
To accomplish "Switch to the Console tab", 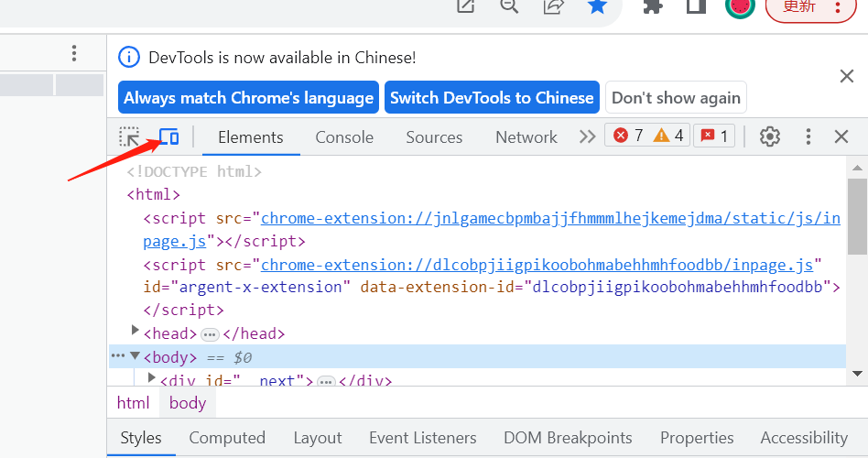I will click(x=344, y=137).
